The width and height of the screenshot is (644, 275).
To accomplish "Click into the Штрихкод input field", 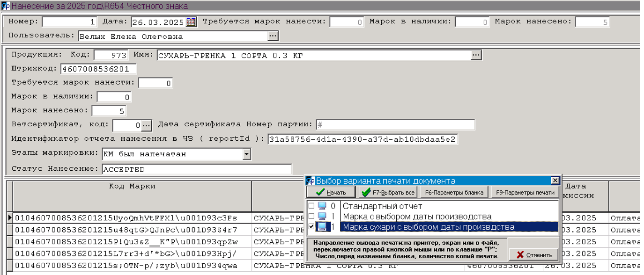I will [98, 69].
